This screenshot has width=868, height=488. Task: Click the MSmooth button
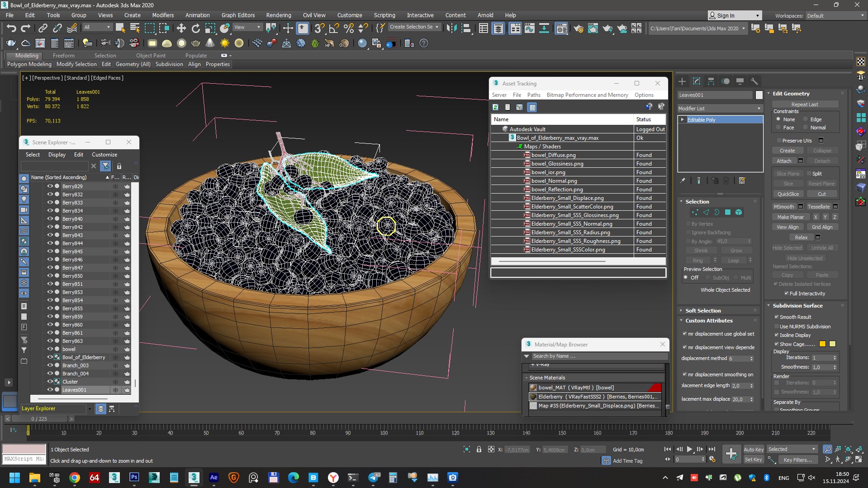pyautogui.click(x=784, y=207)
